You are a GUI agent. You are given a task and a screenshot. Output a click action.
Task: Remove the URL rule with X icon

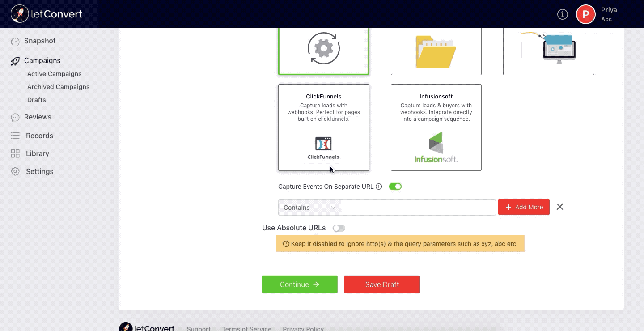560,207
